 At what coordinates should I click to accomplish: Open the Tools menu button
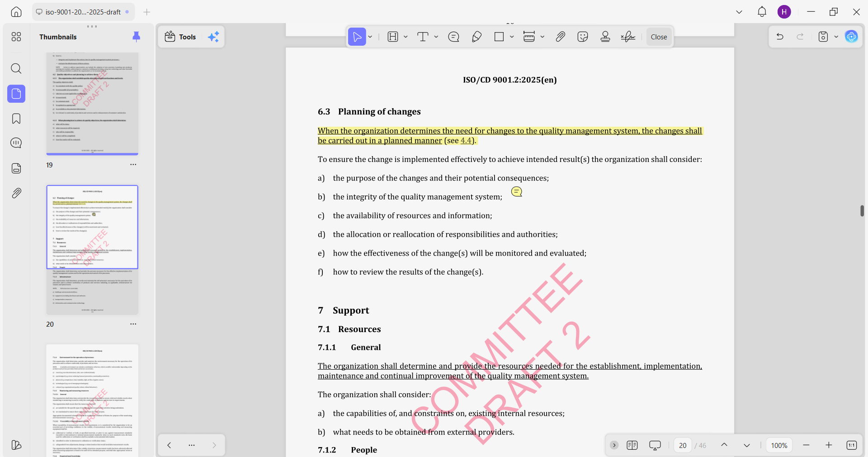point(180,37)
